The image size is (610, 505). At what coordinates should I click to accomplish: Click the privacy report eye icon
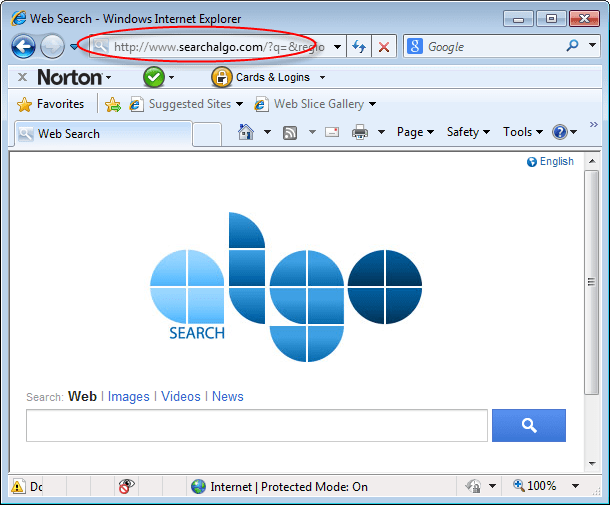[x=126, y=486]
